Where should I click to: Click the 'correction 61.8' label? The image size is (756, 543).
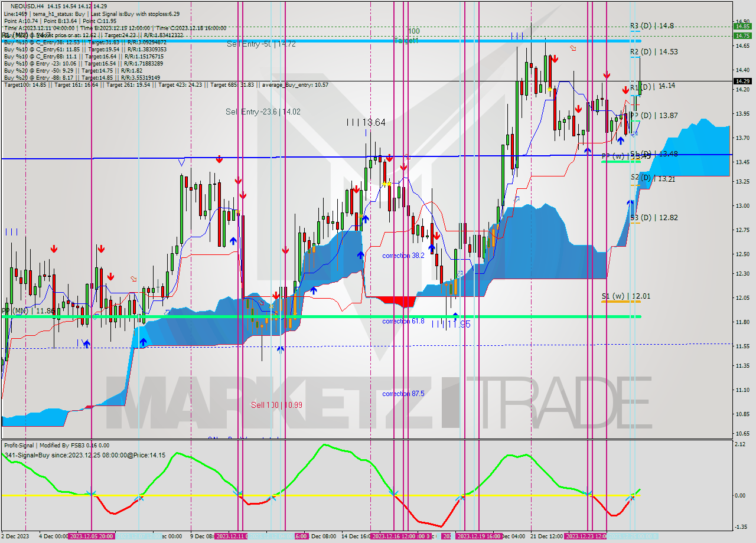(403, 321)
